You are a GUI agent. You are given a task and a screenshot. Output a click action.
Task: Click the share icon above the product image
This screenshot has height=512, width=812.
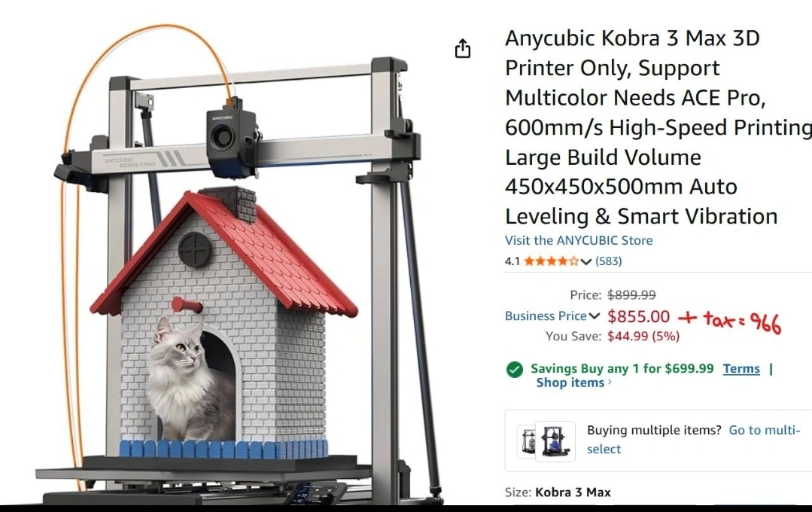coord(463,49)
